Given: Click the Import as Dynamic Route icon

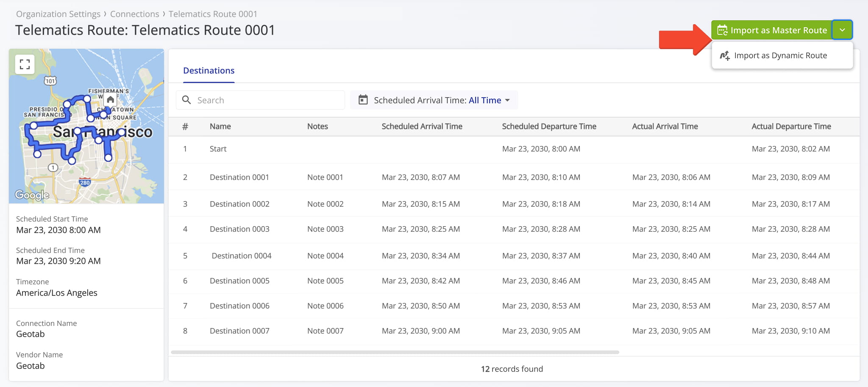Looking at the screenshot, I should pyautogui.click(x=725, y=56).
